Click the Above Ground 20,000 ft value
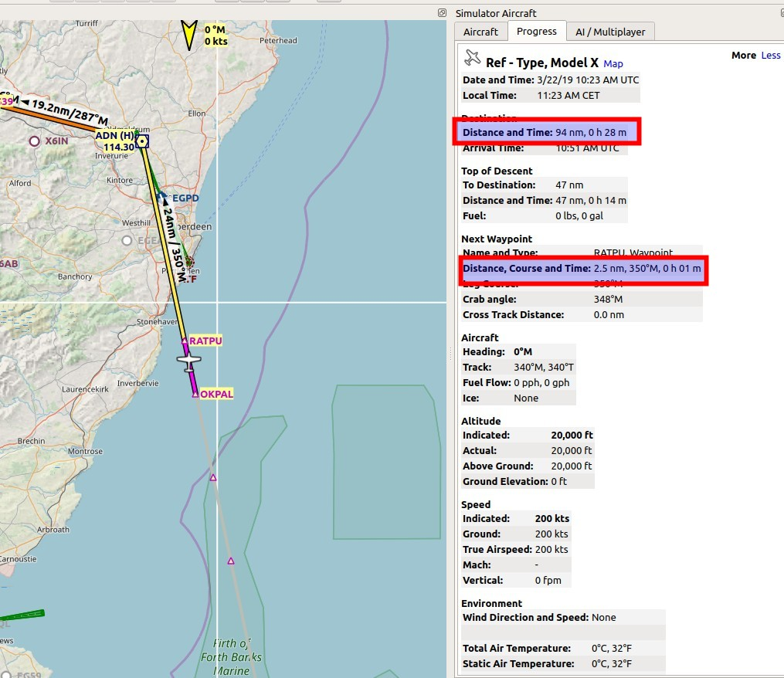Image resolution: width=784 pixels, height=678 pixels. click(x=572, y=466)
